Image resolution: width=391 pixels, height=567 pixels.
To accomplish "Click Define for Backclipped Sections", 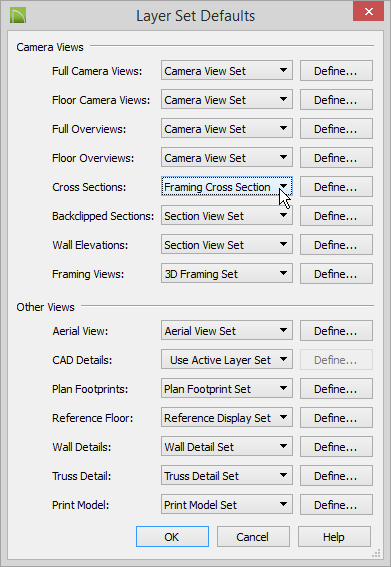I will point(336,216).
